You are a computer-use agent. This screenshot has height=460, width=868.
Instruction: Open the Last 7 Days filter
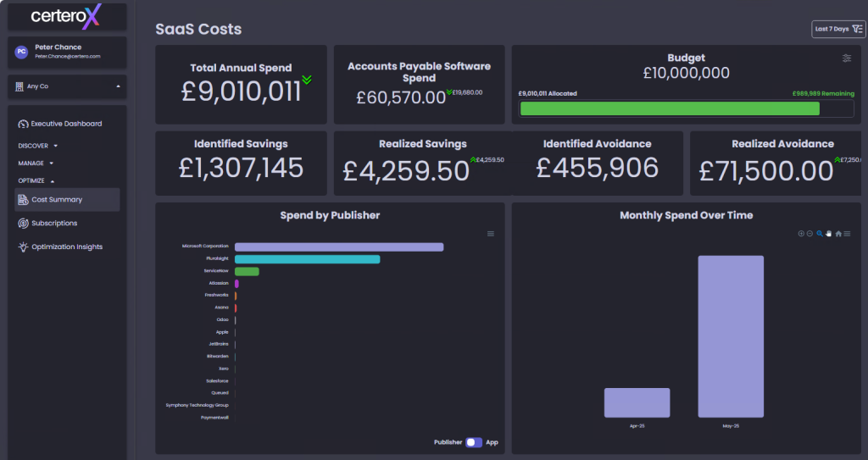coord(838,29)
